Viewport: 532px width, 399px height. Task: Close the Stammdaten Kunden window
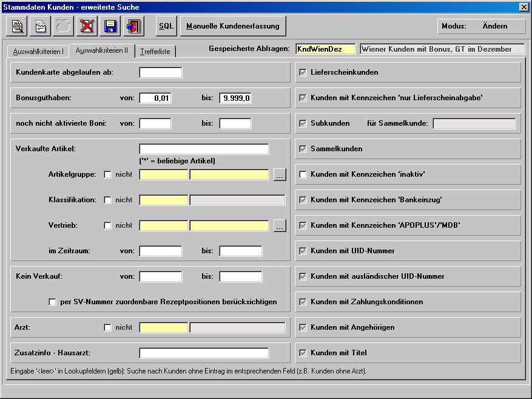[524, 7]
